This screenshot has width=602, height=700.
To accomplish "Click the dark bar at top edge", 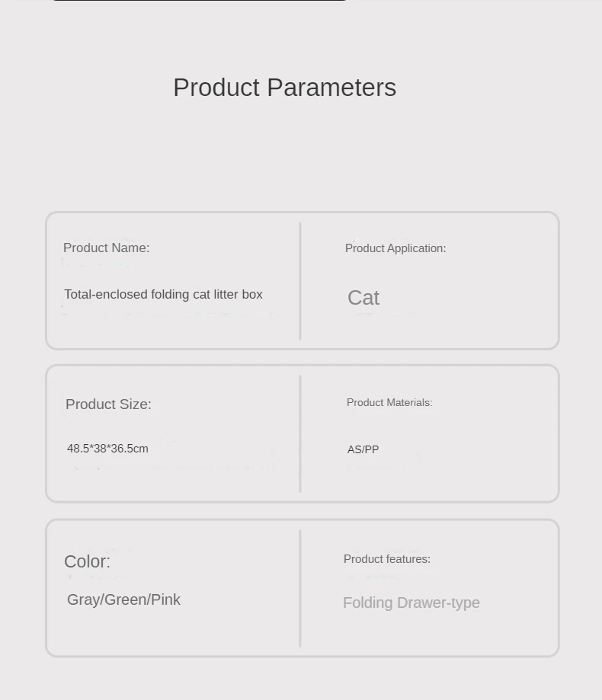I will coord(199,1).
